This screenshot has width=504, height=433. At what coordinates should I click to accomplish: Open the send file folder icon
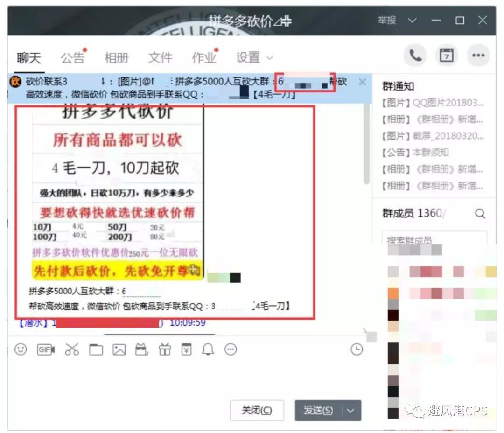click(x=96, y=349)
